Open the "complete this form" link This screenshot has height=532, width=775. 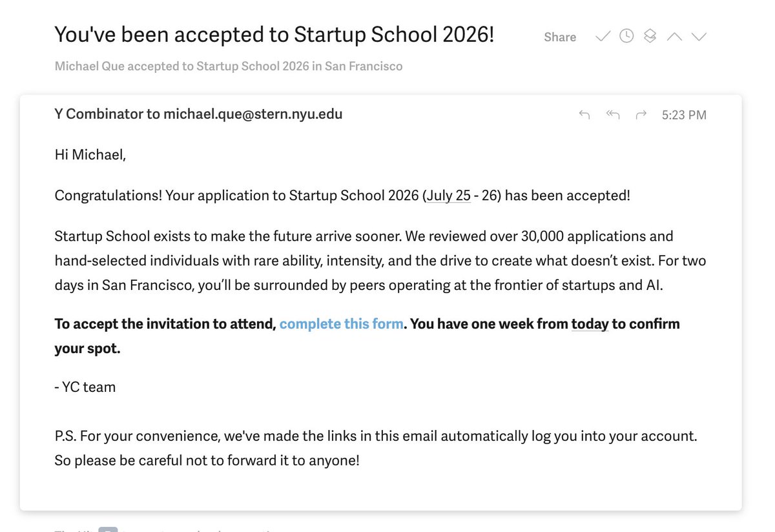[x=342, y=323]
